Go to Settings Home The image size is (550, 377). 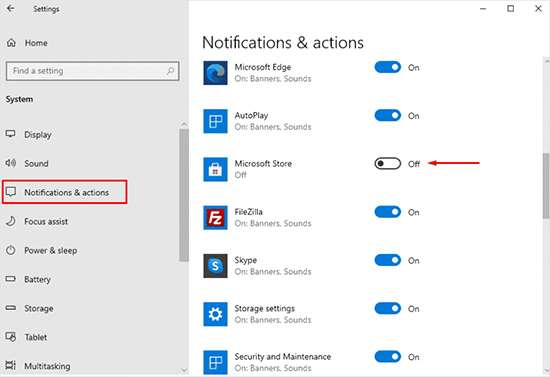[36, 43]
